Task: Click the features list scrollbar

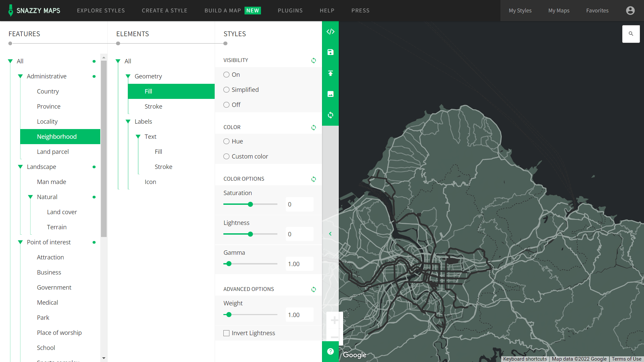Action: tap(104, 148)
